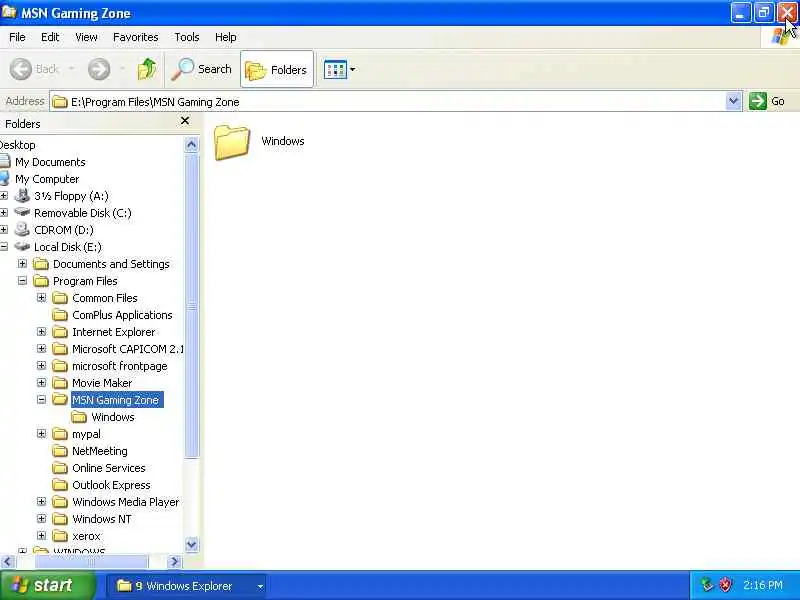This screenshot has width=800, height=600.
Task: Expand the Windows NT node
Action: [x=41, y=519]
